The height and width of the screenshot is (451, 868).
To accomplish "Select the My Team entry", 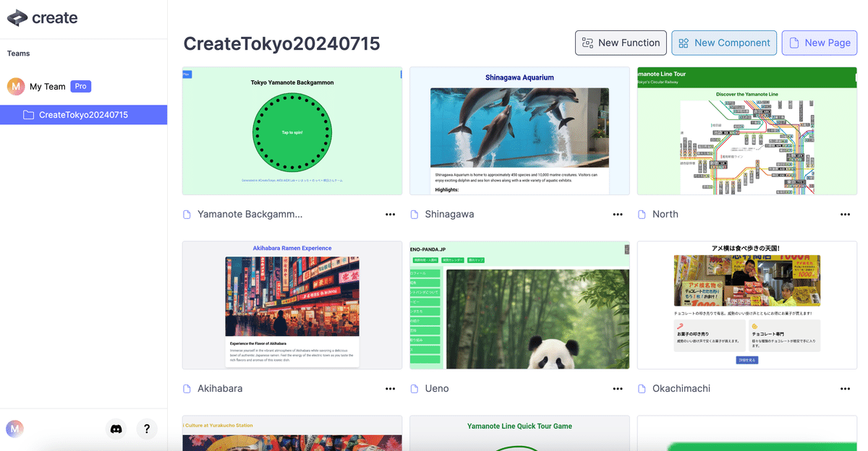I will tap(48, 87).
